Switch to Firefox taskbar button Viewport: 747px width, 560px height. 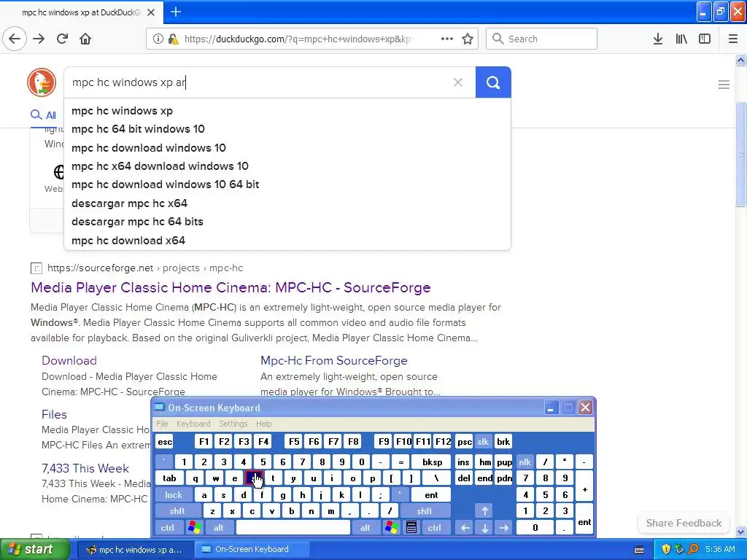(x=135, y=550)
